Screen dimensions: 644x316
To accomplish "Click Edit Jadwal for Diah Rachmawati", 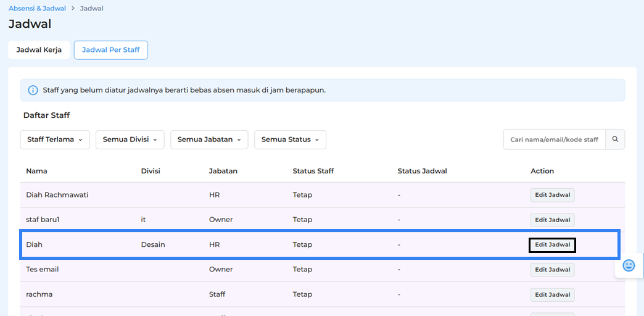I will click(552, 195).
